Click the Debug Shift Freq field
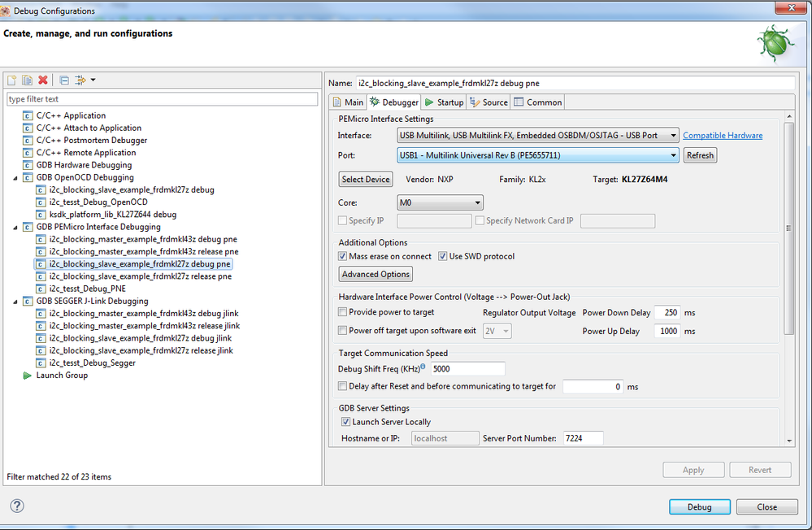Image resolution: width=812 pixels, height=530 pixels. tap(467, 369)
